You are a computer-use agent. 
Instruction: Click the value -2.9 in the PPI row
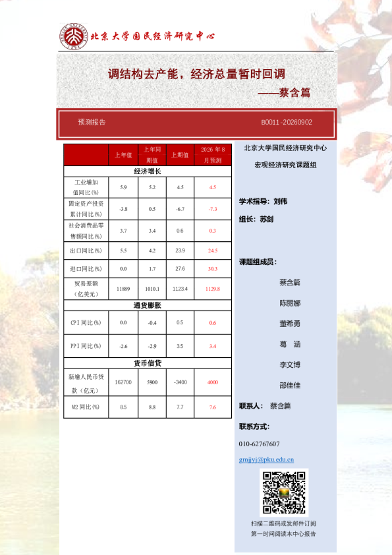[x=152, y=346]
